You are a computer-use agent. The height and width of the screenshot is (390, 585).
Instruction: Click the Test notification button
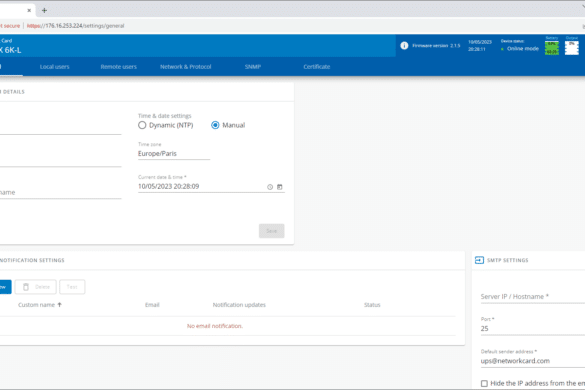click(72, 287)
